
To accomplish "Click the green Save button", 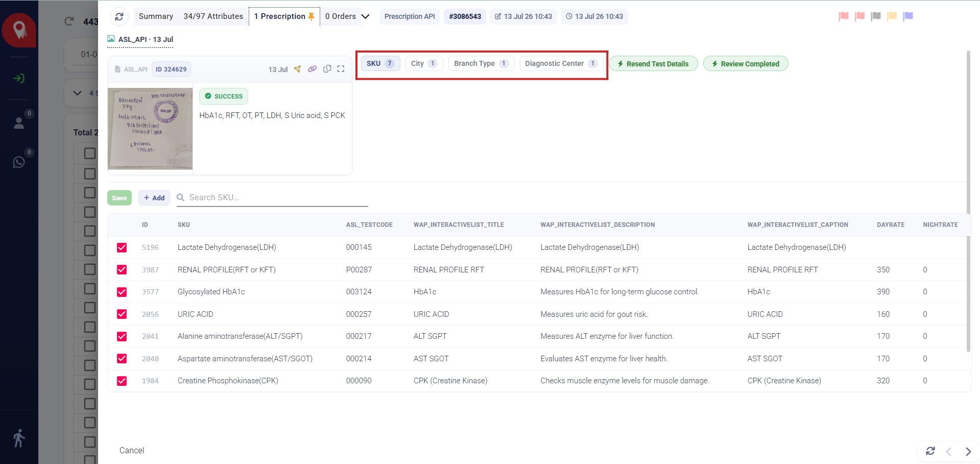I will click(x=119, y=198).
